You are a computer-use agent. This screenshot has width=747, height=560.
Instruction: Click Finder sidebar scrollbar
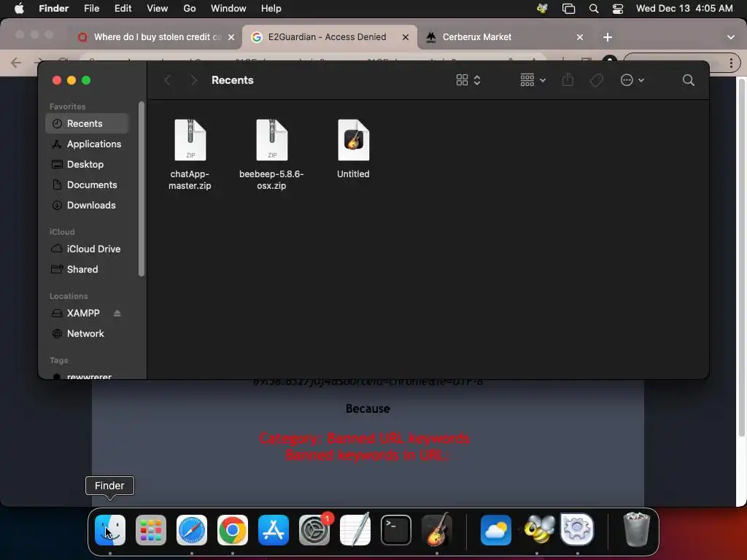(141, 189)
